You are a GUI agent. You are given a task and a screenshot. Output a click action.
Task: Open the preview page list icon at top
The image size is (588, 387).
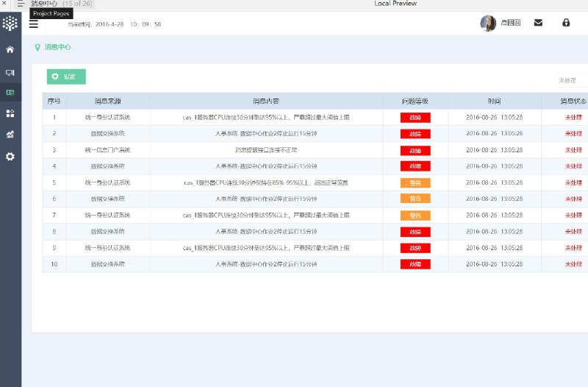pos(21,4)
